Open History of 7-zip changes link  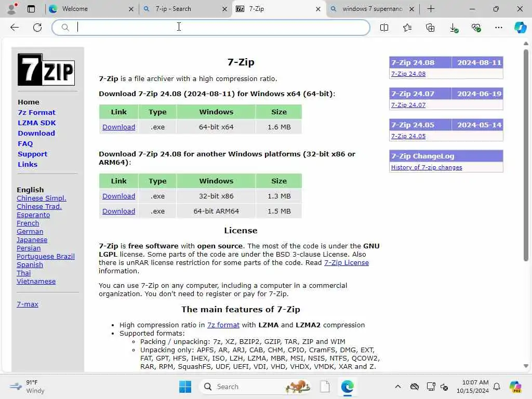pyautogui.click(x=427, y=167)
